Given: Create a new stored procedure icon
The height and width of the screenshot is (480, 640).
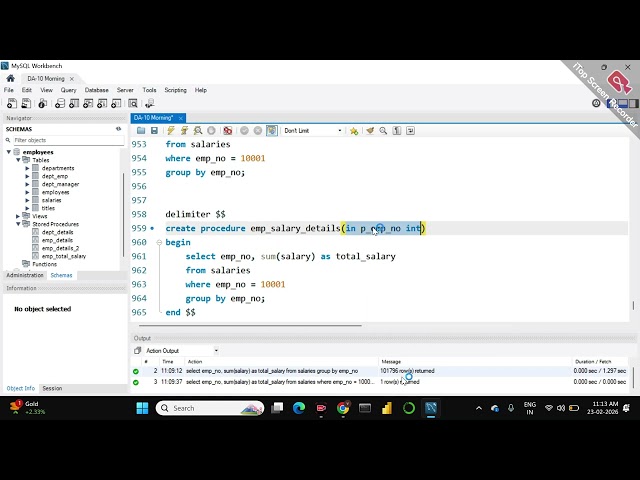Looking at the screenshot, I should (x=102, y=104).
